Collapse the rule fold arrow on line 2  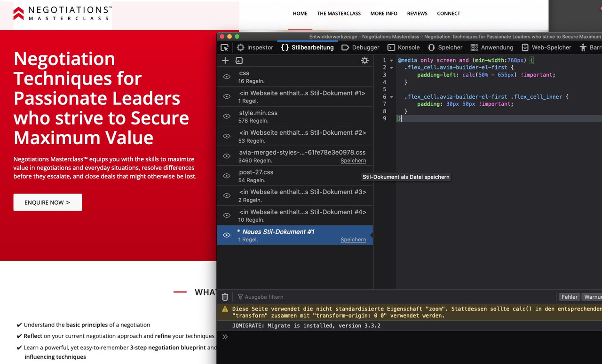tap(391, 68)
